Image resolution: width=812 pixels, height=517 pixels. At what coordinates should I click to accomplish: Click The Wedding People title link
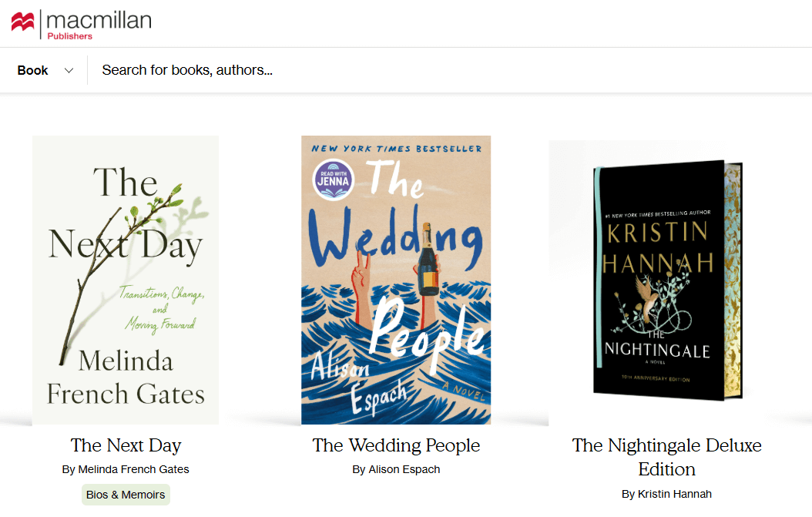pos(396,445)
